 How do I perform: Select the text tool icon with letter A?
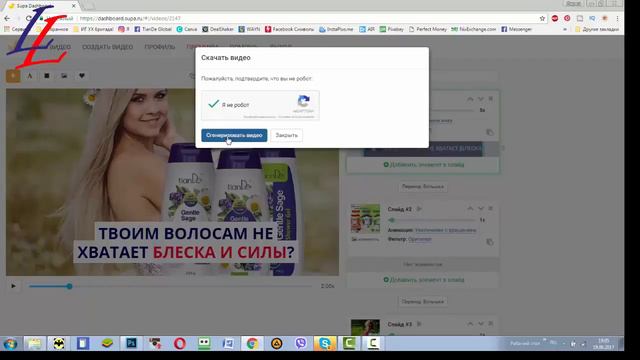30,76
